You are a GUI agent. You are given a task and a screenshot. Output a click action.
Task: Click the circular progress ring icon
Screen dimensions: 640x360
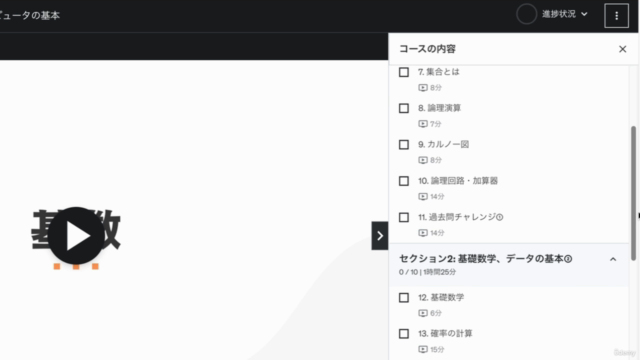click(x=527, y=14)
